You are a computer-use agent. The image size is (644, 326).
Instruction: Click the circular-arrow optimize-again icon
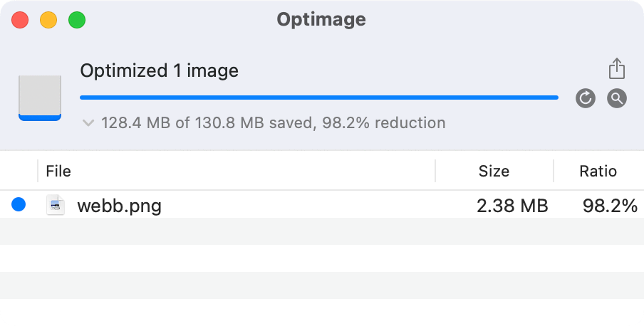click(x=586, y=98)
